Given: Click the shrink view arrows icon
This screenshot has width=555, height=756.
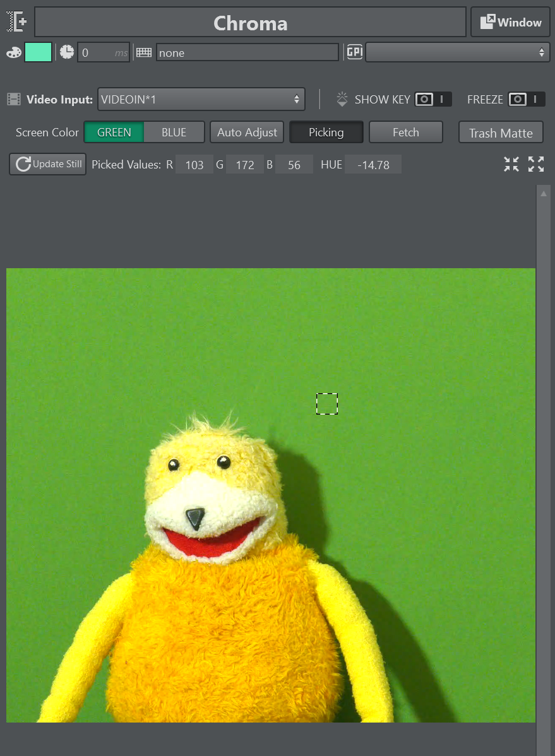Looking at the screenshot, I should [x=511, y=165].
